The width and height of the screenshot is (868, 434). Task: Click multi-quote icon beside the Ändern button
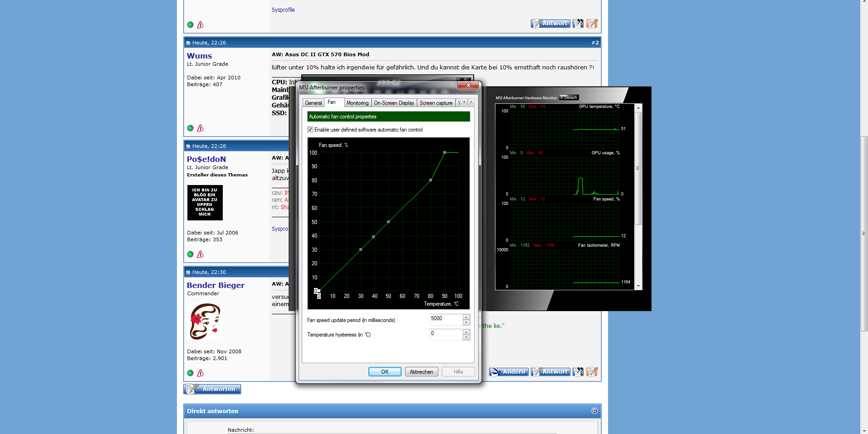[x=578, y=372]
